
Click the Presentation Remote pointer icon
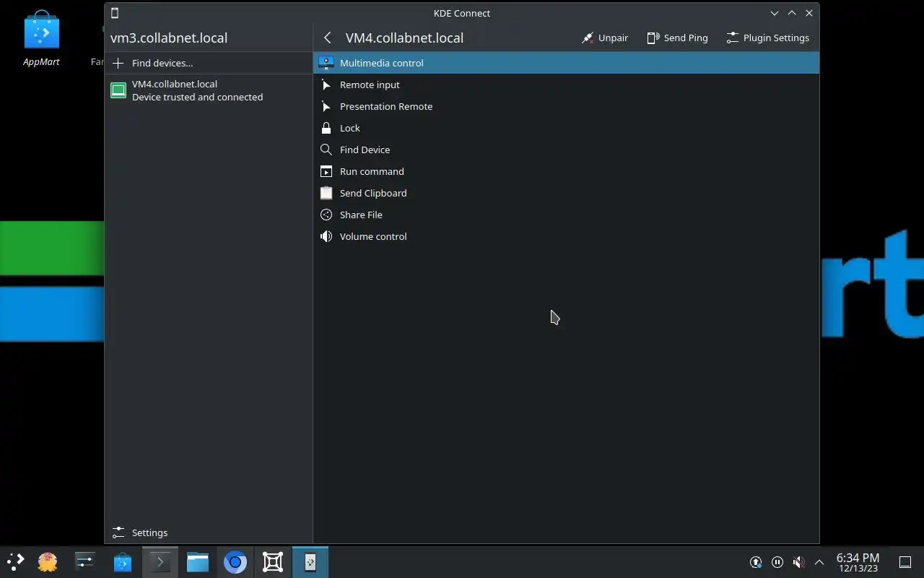(326, 106)
